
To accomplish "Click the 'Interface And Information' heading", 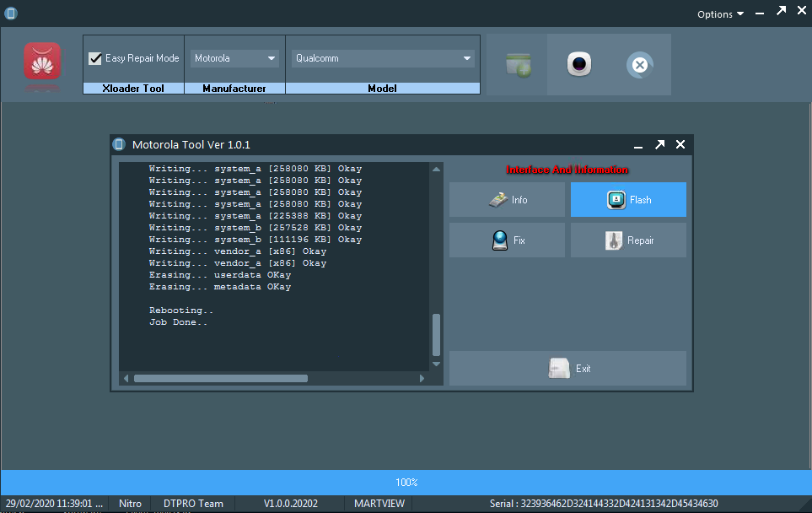I will tap(567, 170).
